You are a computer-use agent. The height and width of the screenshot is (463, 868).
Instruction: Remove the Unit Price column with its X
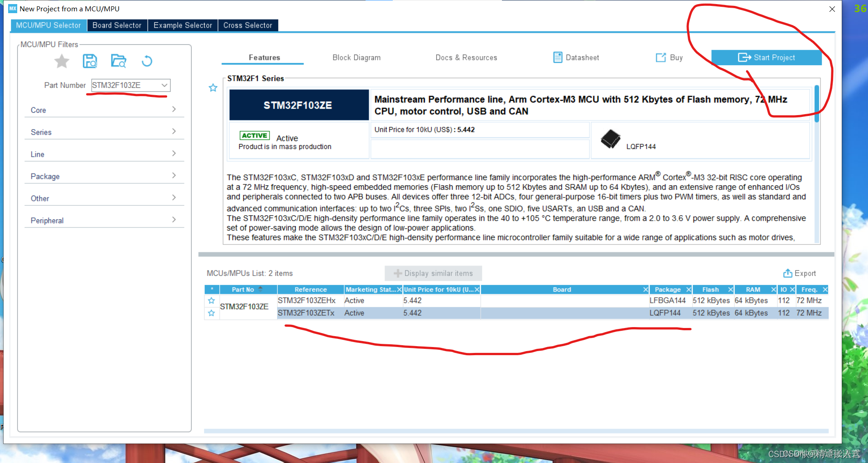(477, 289)
